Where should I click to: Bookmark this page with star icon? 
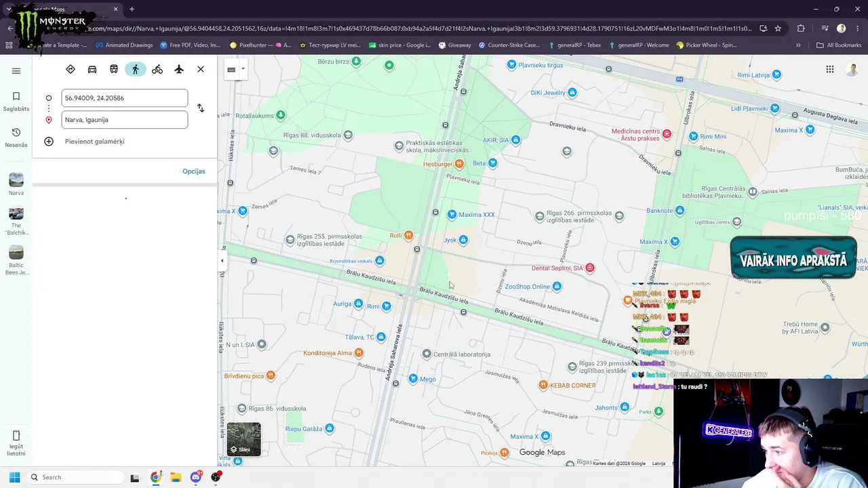778,28
